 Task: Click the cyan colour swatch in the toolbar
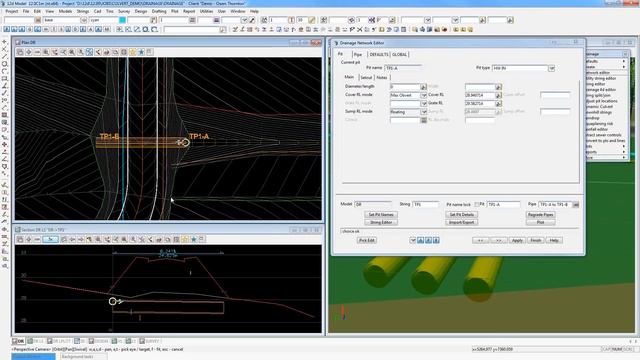tap(122, 20)
